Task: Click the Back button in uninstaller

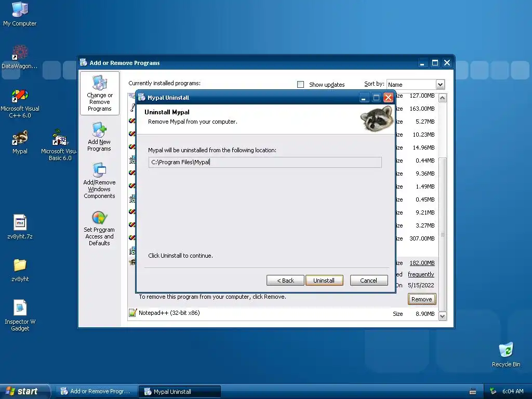Action: [285, 281]
